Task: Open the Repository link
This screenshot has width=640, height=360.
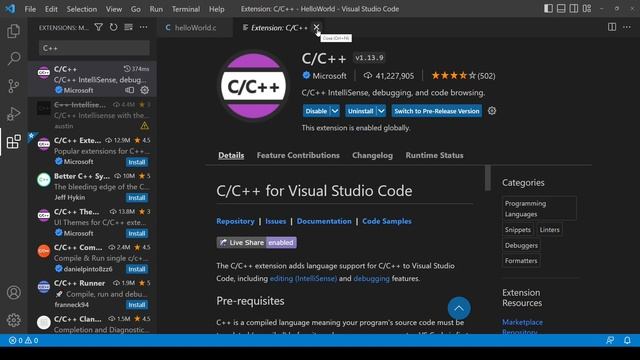Action: [235, 221]
